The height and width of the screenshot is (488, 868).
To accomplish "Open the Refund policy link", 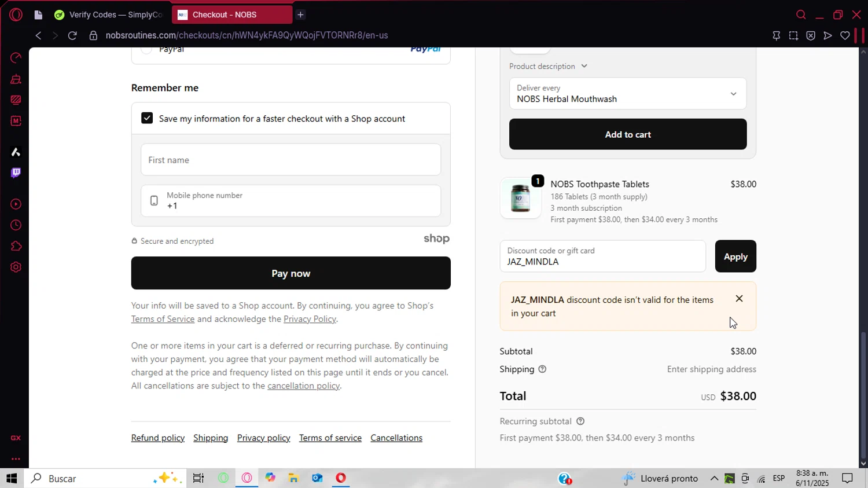I will pyautogui.click(x=158, y=438).
